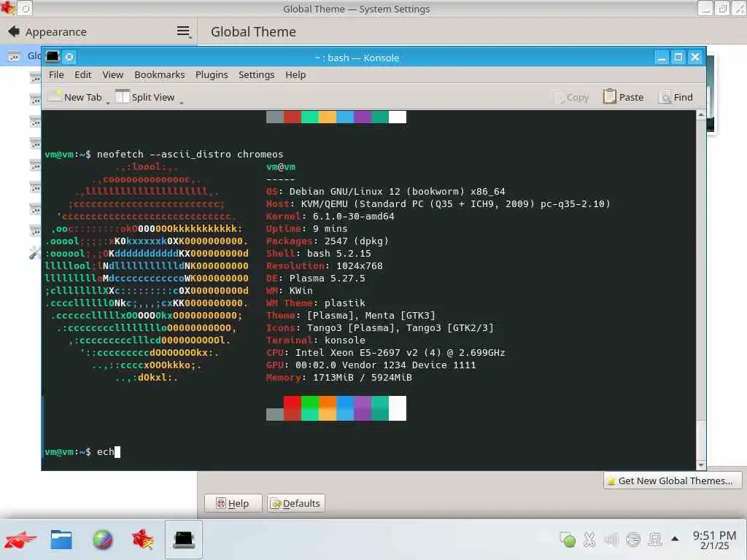Close the Konsole window
This screenshot has width=747, height=560.
point(695,58)
